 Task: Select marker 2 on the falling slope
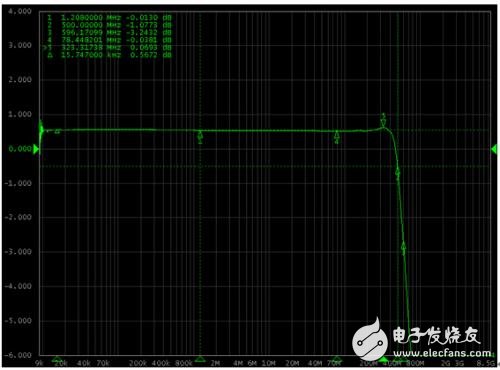[x=397, y=172]
